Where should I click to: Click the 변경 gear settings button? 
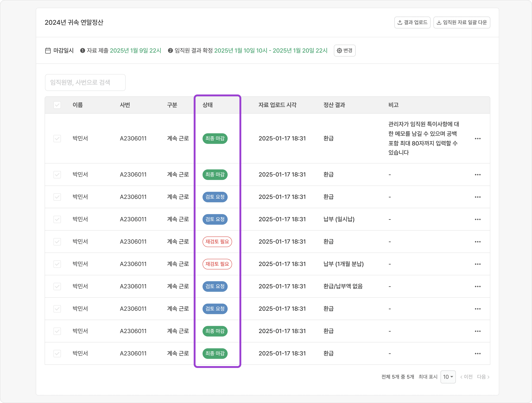click(344, 51)
